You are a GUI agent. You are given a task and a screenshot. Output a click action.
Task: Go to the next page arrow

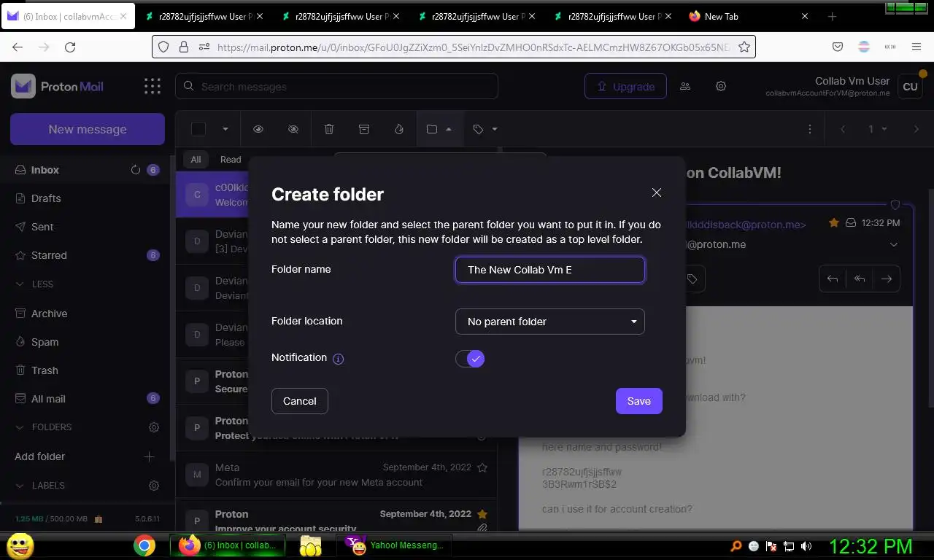click(x=916, y=129)
